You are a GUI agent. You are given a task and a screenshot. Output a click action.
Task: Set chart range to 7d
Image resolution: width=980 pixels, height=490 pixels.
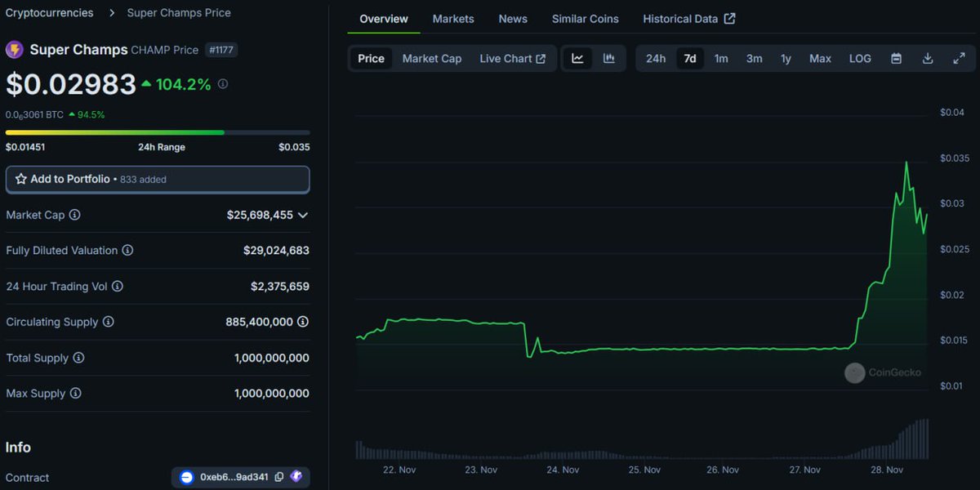pyautogui.click(x=690, y=59)
